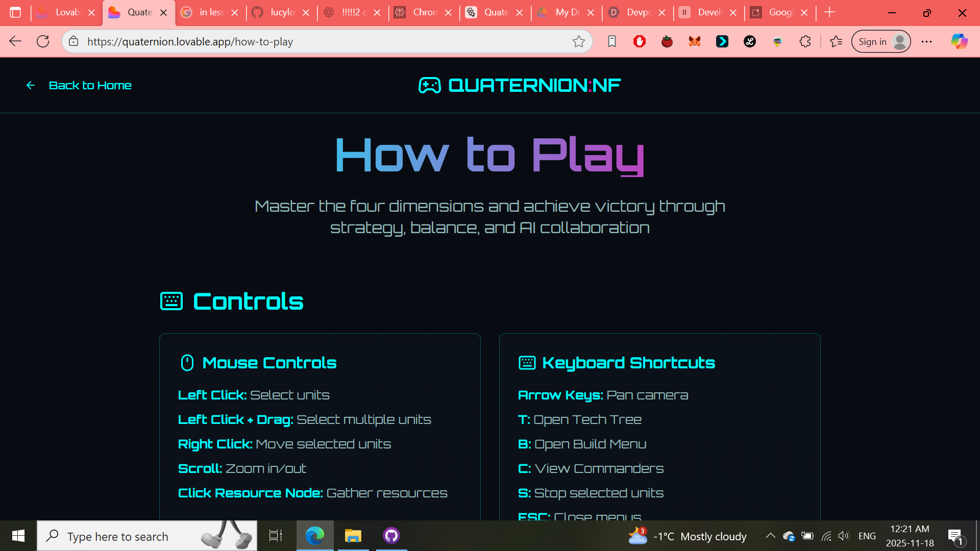Open the Settings and more ellipsis menu
This screenshot has height=551, width=980.
coord(926,41)
